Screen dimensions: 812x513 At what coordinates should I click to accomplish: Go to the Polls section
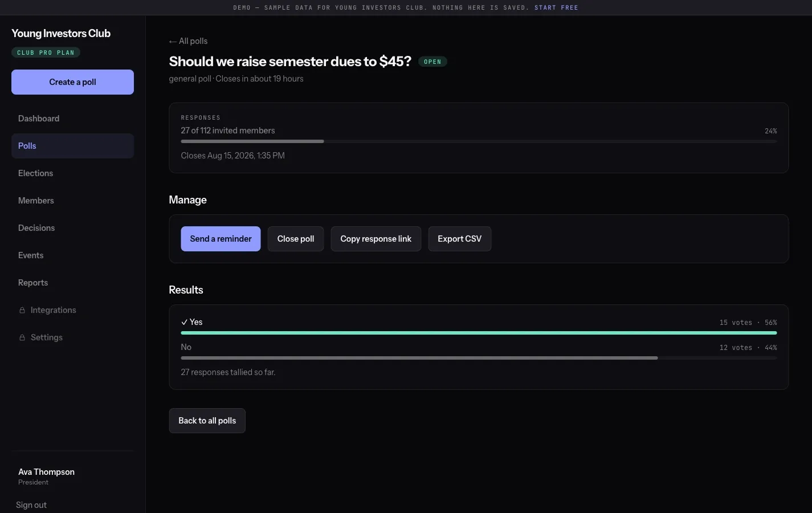tap(72, 146)
